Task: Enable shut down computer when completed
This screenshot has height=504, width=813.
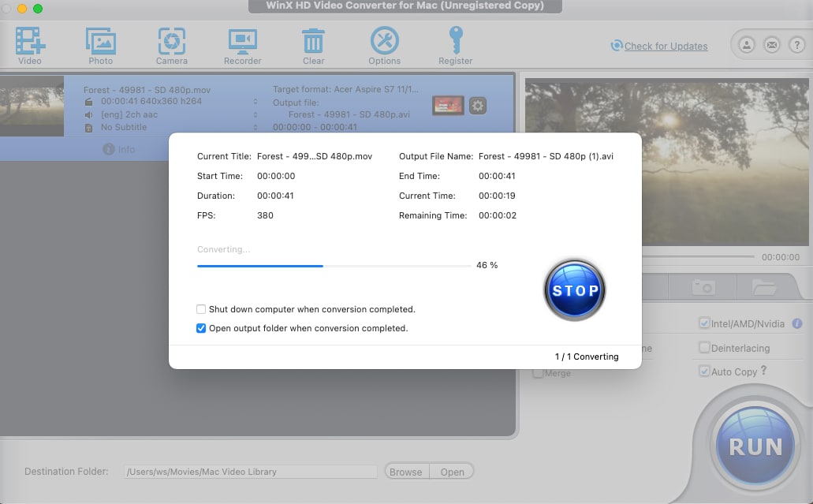Action: tap(201, 309)
